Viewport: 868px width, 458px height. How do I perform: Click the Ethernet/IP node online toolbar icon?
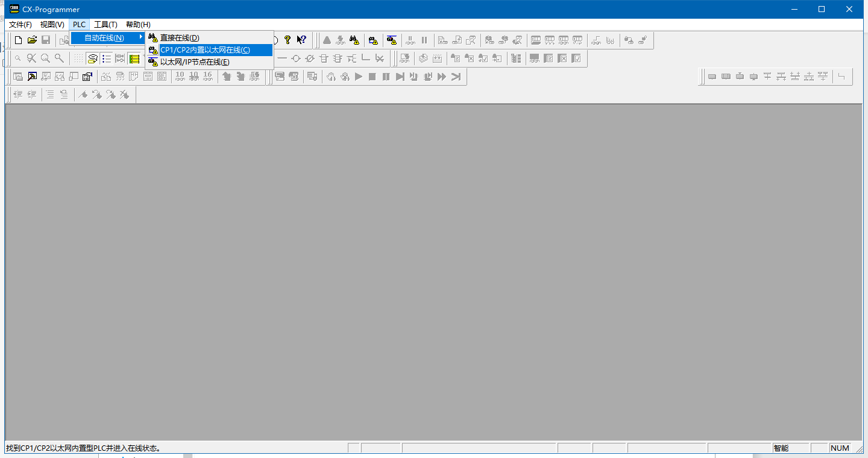(x=392, y=40)
